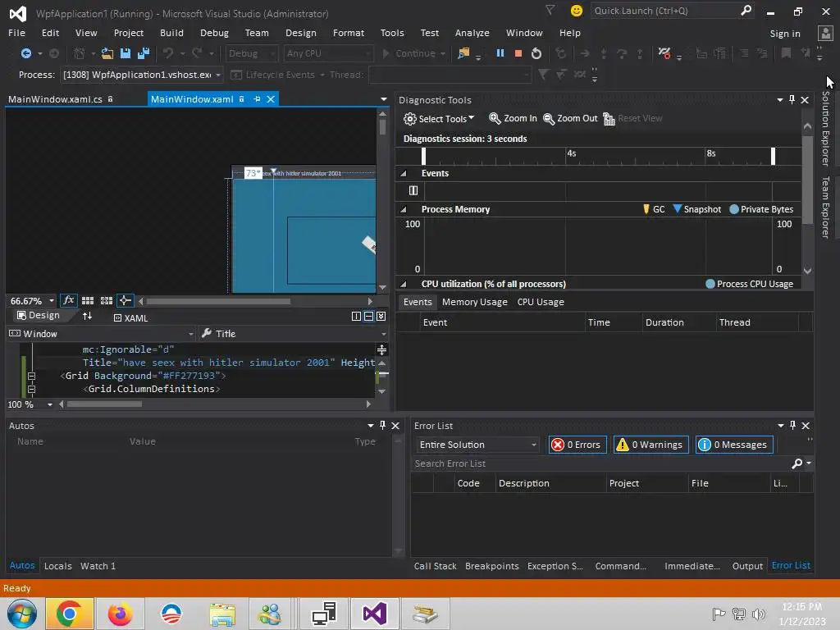Open the Breakpoints tab
Screen dimensions: 840x630
pos(492,566)
